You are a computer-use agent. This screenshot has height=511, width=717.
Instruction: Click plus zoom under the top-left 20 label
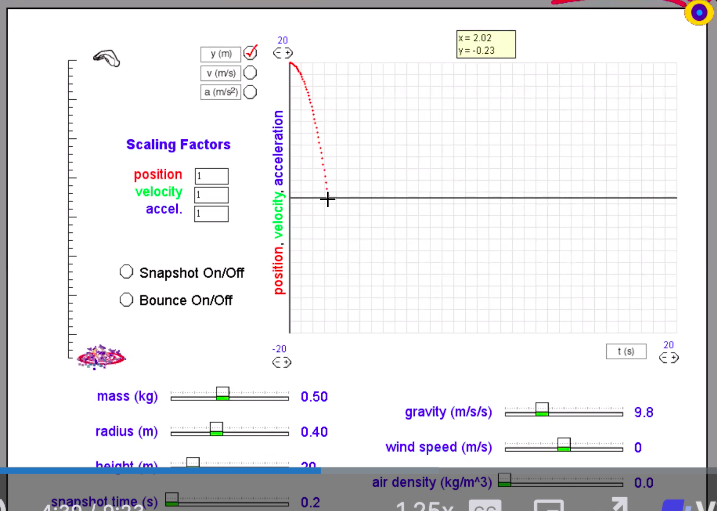[x=288, y=53]
